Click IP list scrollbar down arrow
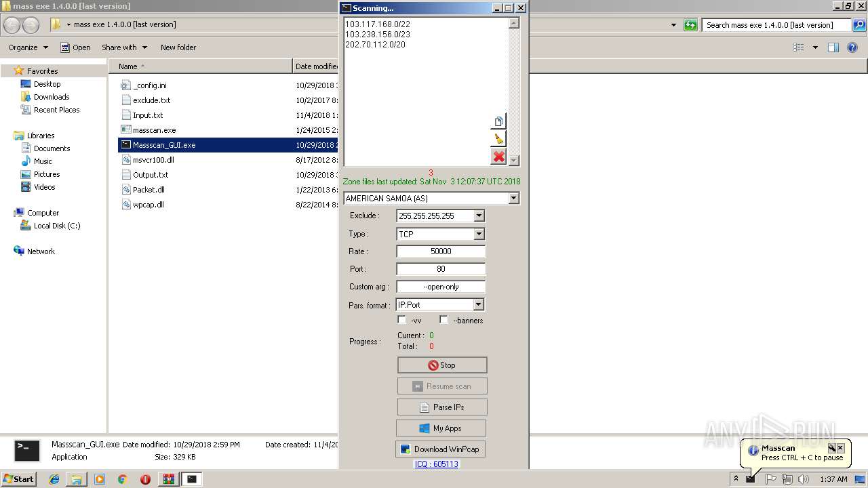The width and height of the screenshot is (868, 488). 514,161
